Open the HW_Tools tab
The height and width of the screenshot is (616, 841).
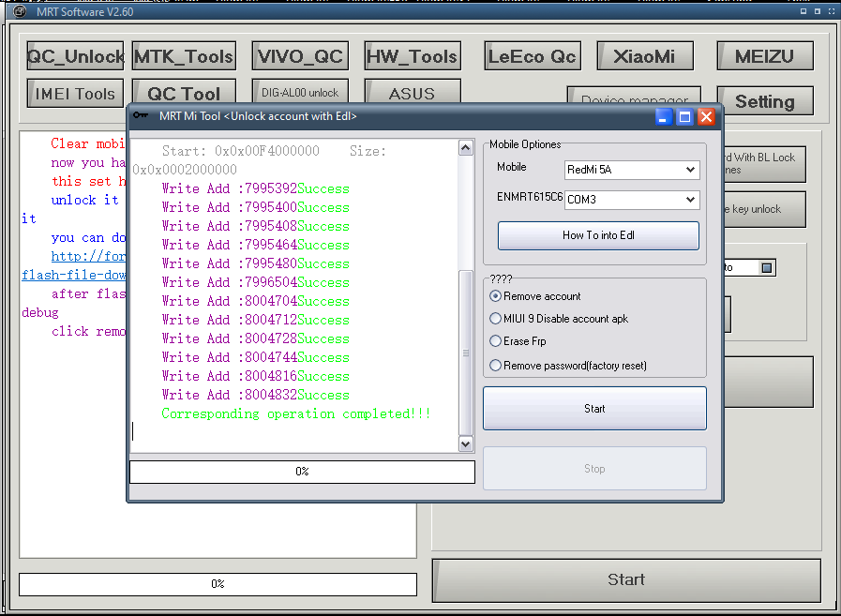point(413,56)
